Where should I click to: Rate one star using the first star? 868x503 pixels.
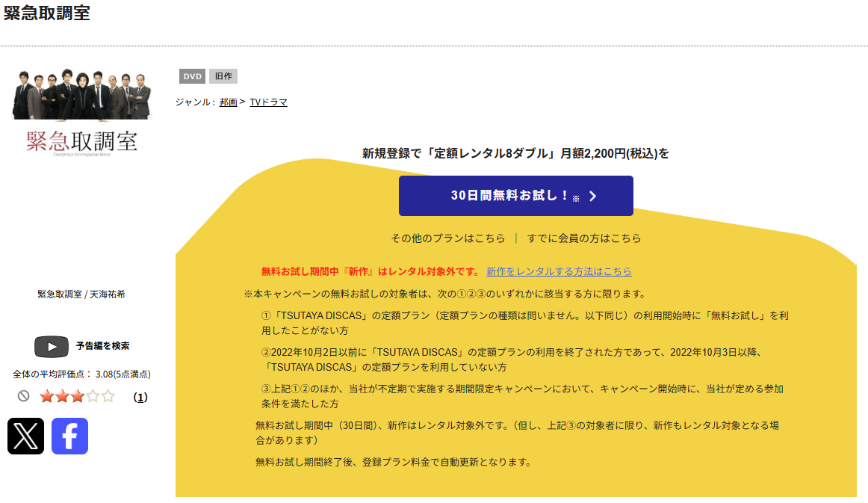point(46,396)
